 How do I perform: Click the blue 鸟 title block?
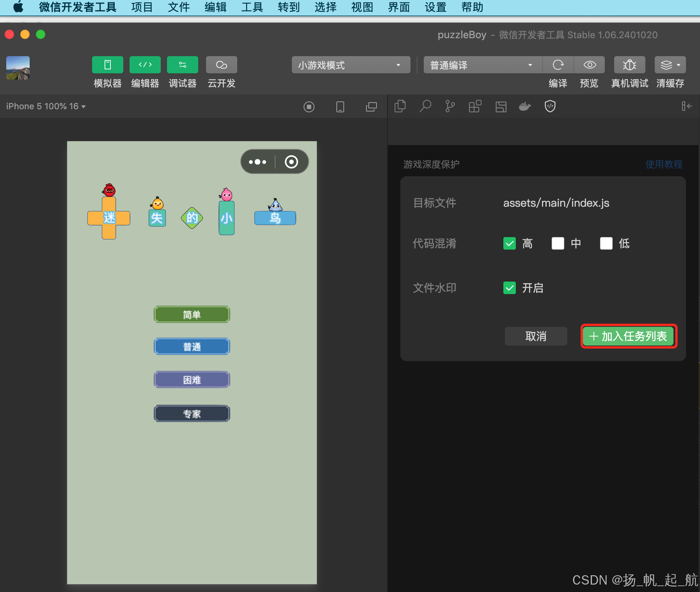click(x=275, y=218)
